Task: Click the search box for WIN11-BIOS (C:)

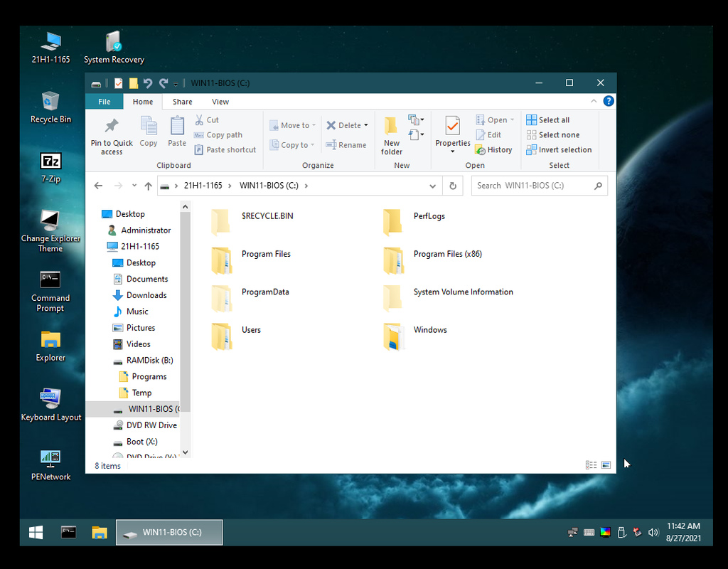Action: point(540,186)
